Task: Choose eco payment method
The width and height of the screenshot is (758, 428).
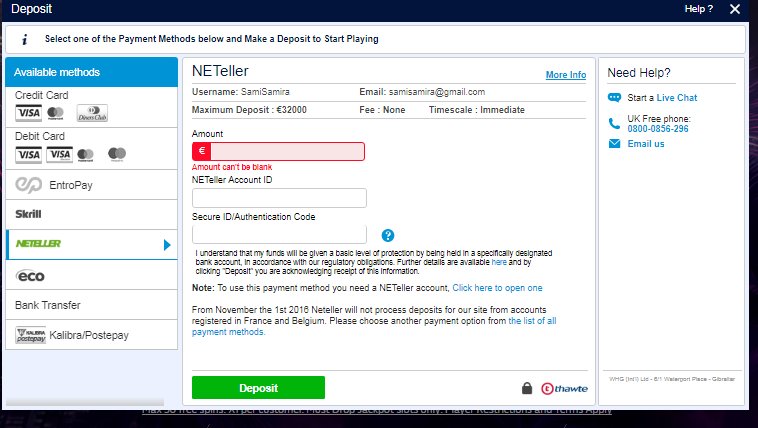Action: (91, 275)
